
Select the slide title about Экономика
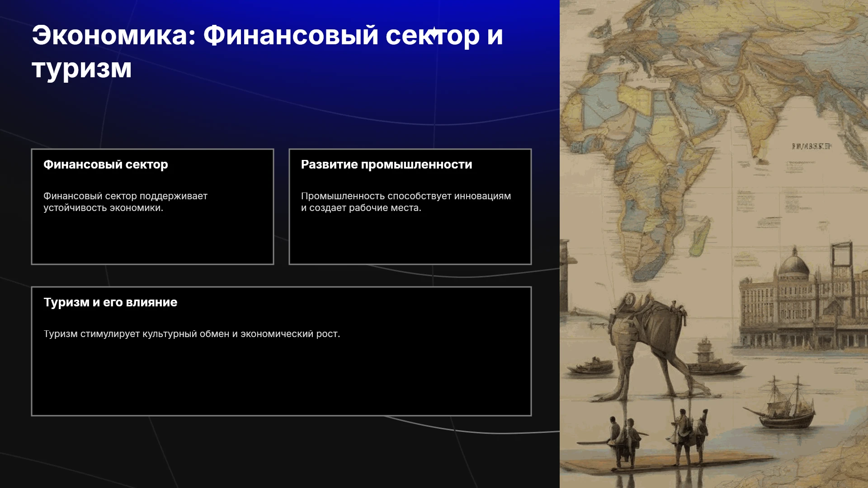(x=267, y=52)
